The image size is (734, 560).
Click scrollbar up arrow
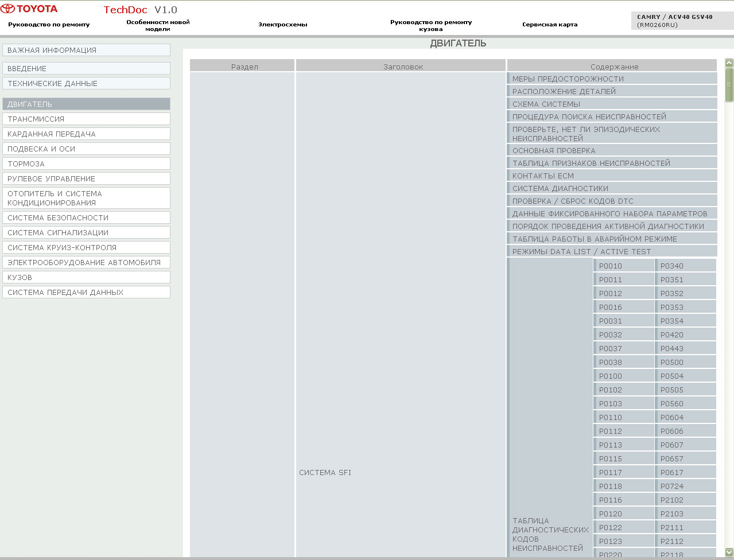[729, 63]
